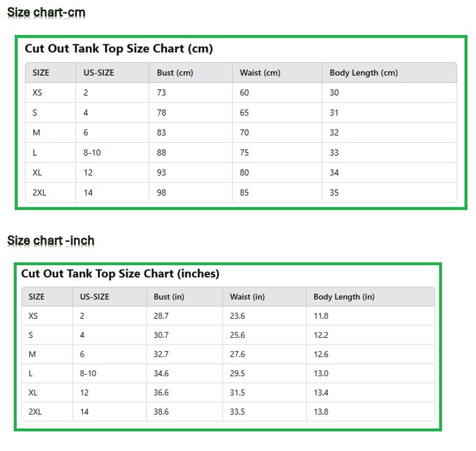Click the 'Size chart -inch' heading
Screen dimensions: 476x451
click(x=50, y=240)
